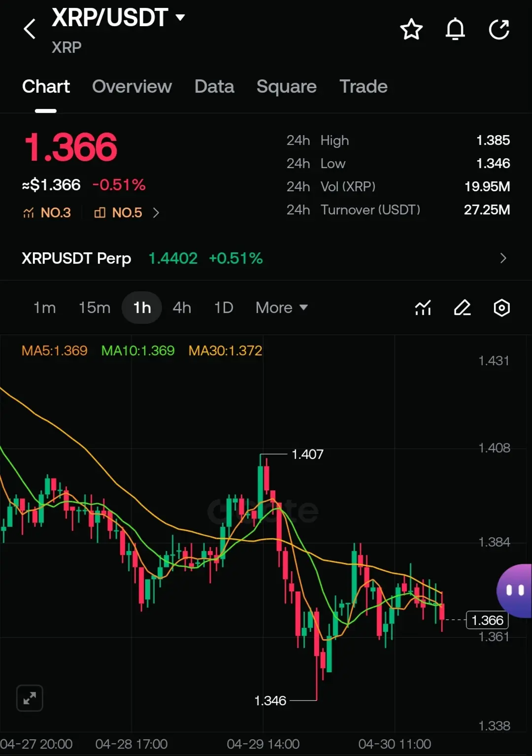Select the drawing pencil tool icon
The height and width of the screenshot is (756, 532).
point(462,308)
